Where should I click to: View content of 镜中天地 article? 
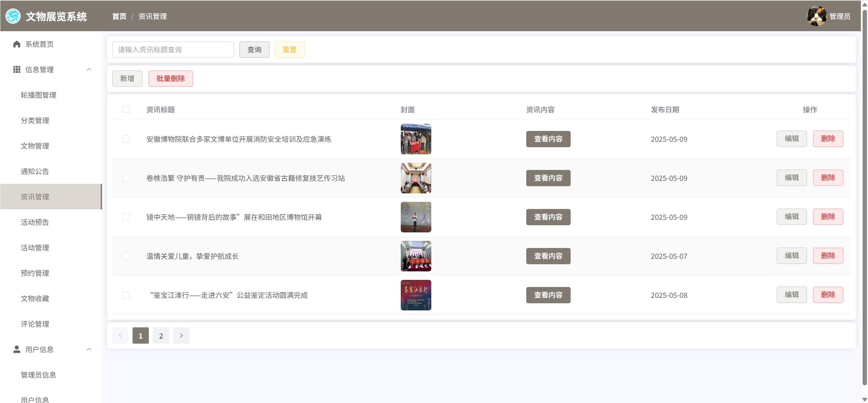pos(548,217)
